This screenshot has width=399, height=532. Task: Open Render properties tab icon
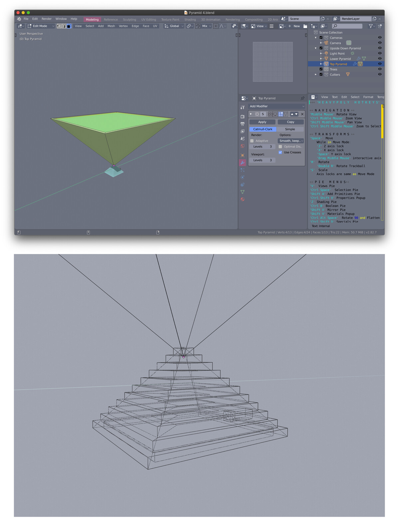click(242, 116)
